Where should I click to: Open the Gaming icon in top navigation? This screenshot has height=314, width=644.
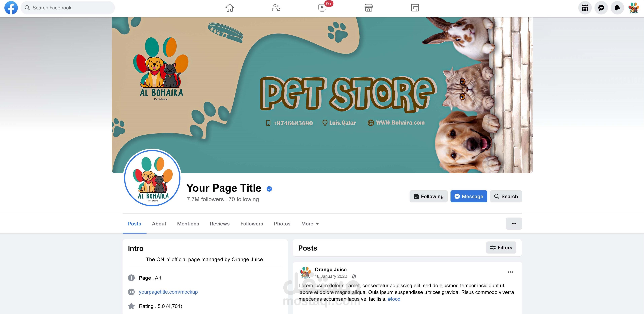[x=415, y=8]
